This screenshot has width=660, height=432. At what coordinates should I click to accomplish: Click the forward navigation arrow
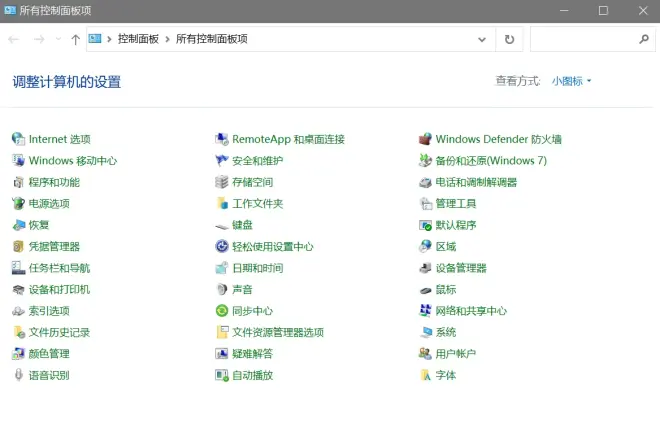39,40
